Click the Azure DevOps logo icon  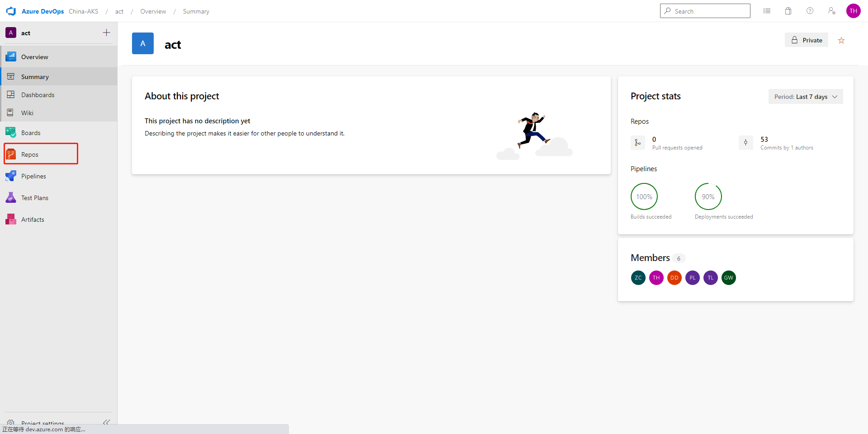click(x=11, y=11)
